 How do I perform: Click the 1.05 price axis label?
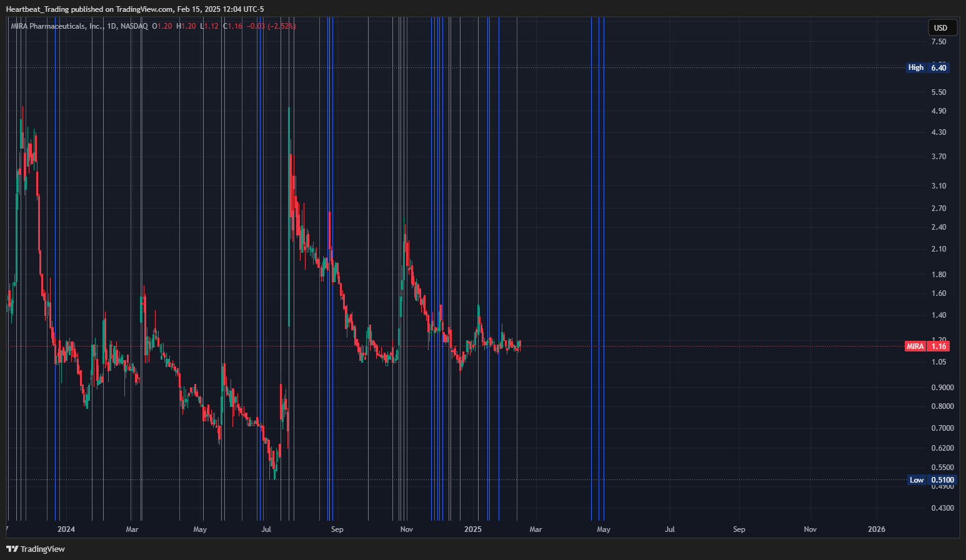939,362
